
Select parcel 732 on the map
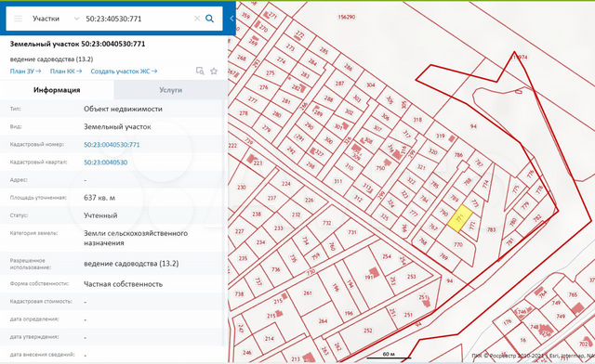pos(326,223)
